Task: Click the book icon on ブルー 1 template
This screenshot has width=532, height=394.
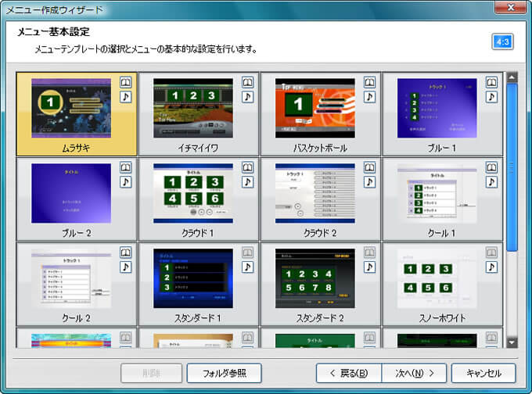Action: (x=491, y=83)
